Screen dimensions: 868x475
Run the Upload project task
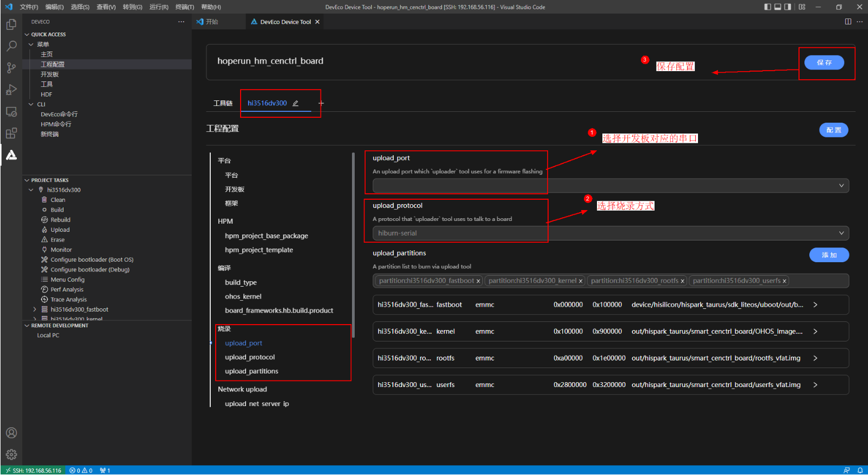pyautogui.click(x=60, y=230)
